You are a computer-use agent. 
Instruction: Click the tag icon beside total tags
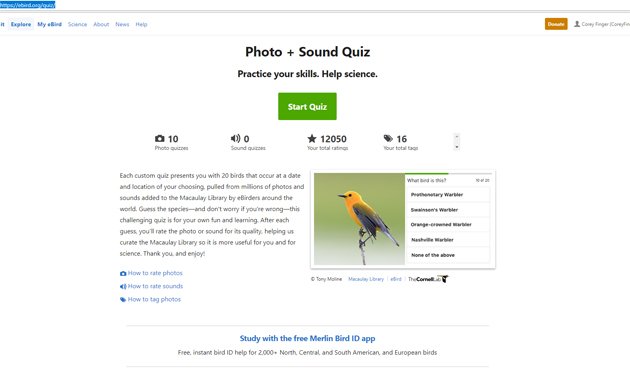click(388, 139)
